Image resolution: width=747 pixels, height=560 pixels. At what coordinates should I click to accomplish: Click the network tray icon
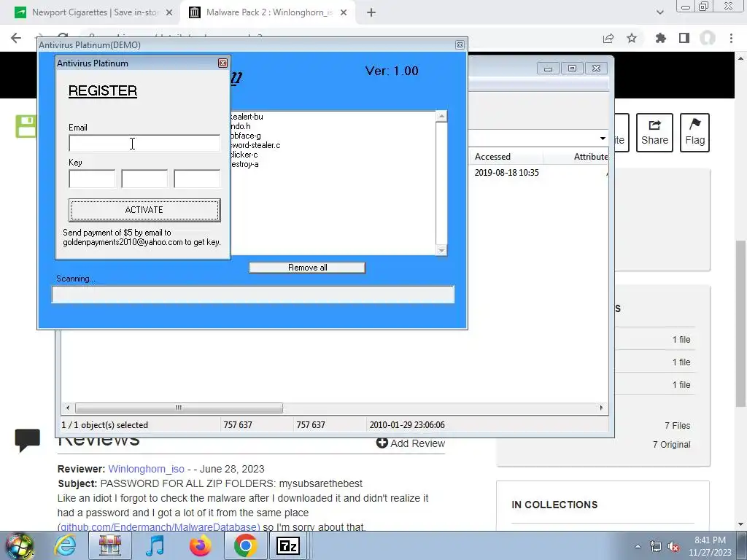click(x=656, y=546)
